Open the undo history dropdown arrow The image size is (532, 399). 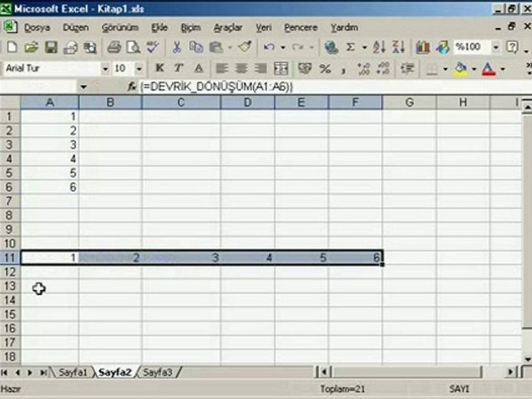pyautogui.click(x=283, y=48)
